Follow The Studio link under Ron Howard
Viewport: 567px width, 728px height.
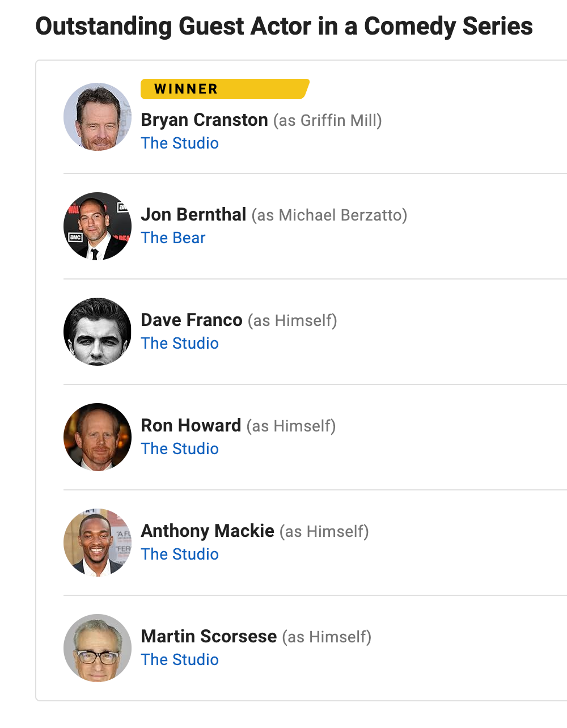tap(180, 449)
